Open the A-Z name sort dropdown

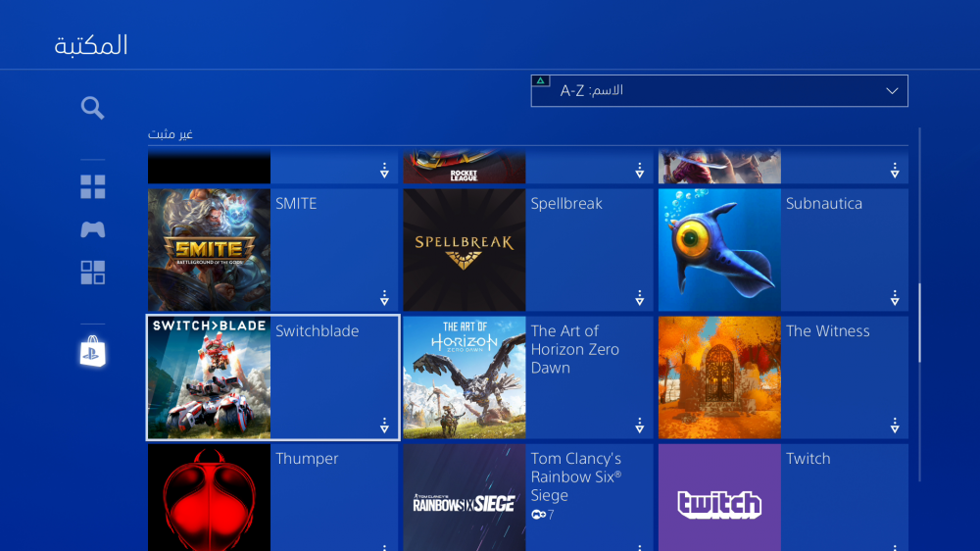click(718, 91)
